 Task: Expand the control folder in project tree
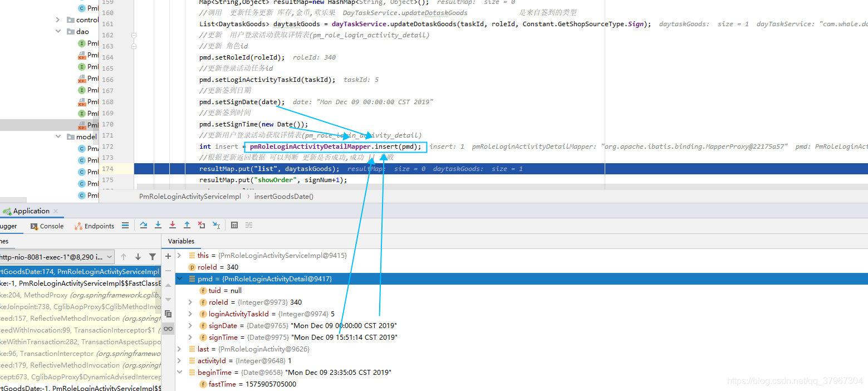(58, 20)
